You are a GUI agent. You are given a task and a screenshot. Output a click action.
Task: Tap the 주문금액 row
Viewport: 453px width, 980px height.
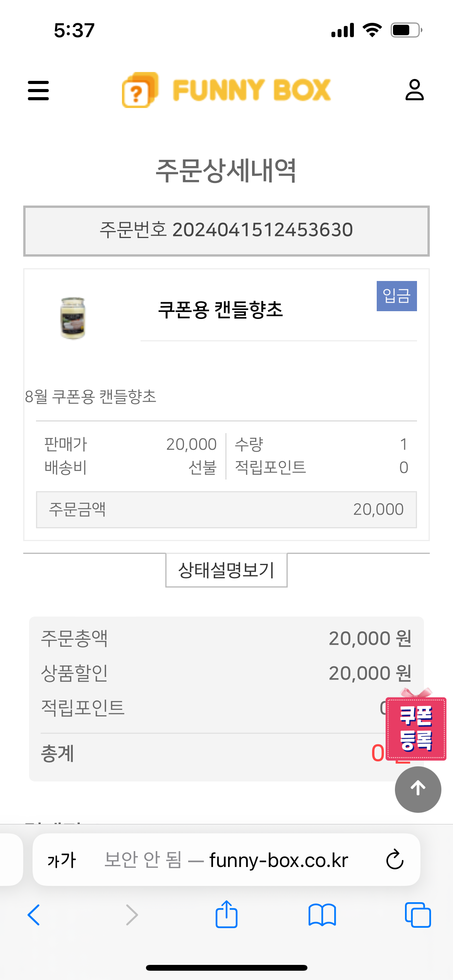(x=226, y=509)
